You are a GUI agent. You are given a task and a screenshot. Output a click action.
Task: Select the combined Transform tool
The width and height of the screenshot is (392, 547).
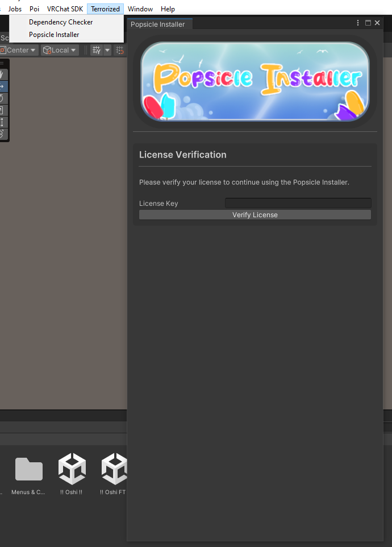click(2, 134)
